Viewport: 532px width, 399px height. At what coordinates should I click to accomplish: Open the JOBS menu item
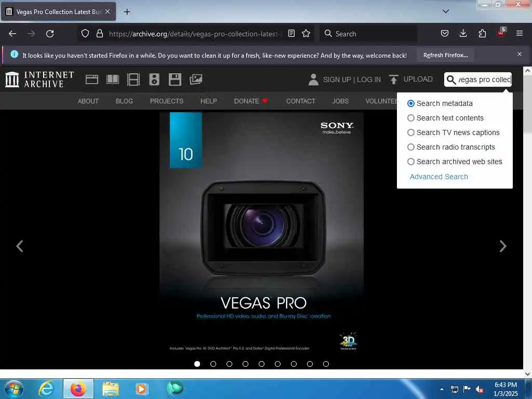[340, 101]
